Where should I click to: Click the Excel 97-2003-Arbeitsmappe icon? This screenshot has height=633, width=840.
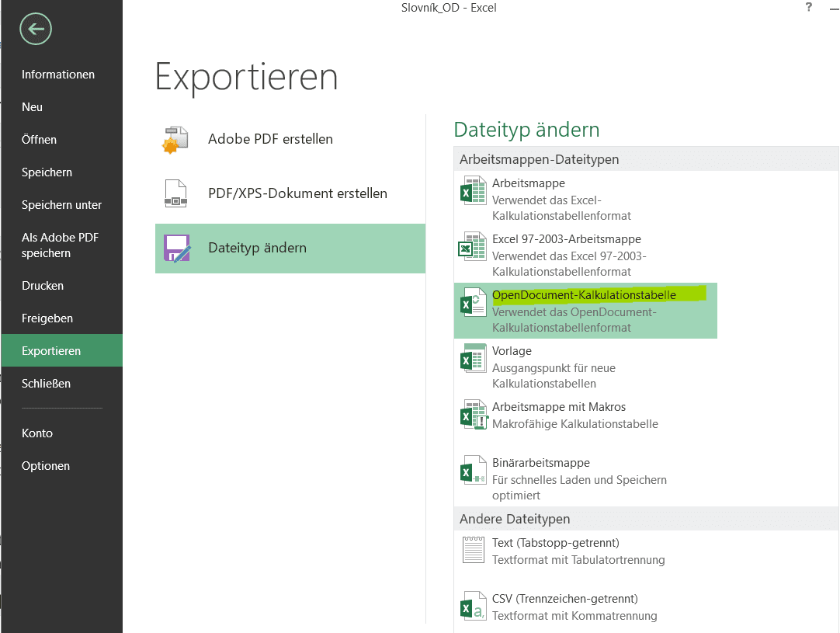click(473, 246)
